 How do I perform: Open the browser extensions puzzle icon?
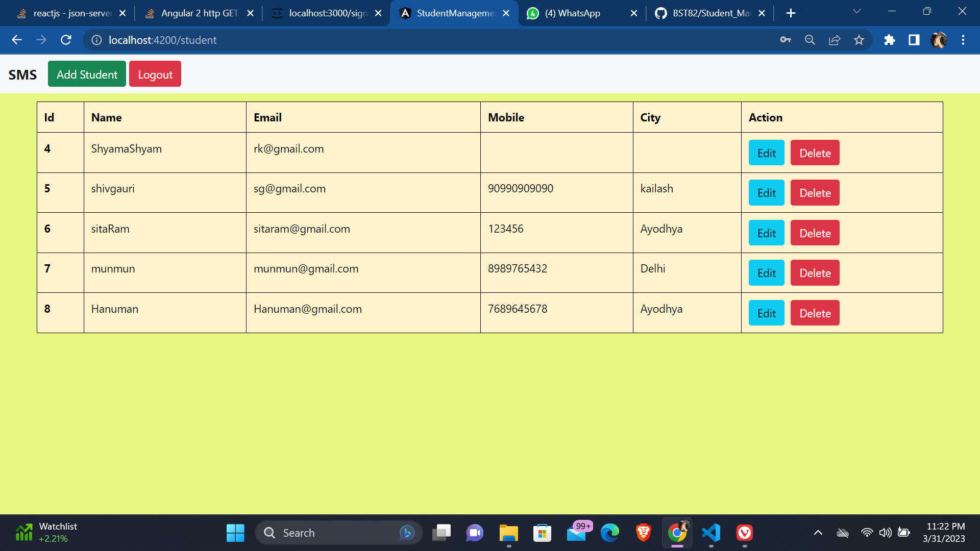pyautogui.click(x=889, y=40)
